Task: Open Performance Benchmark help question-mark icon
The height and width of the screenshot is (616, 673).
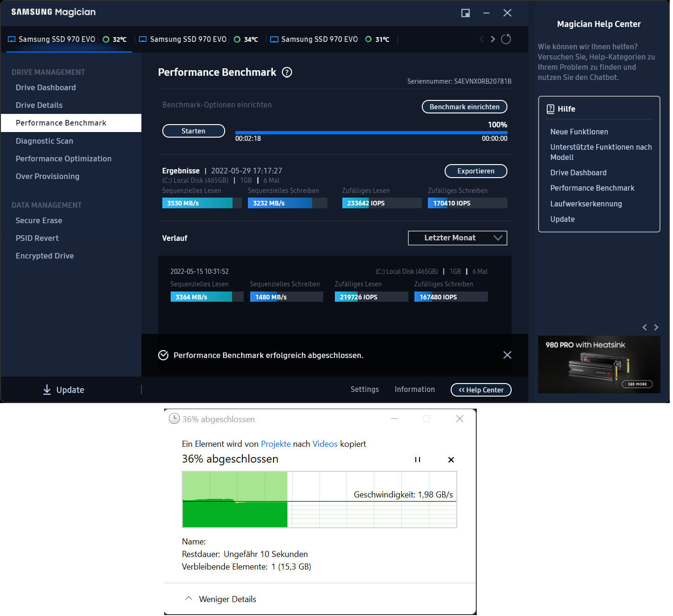Action: (x=287, y=73)
